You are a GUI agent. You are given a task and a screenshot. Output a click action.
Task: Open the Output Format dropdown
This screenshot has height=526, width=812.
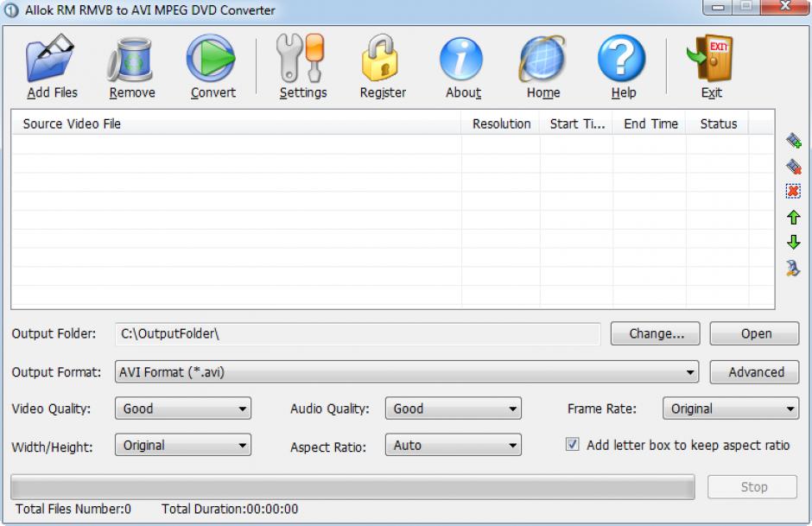click(x=407, y=372)
